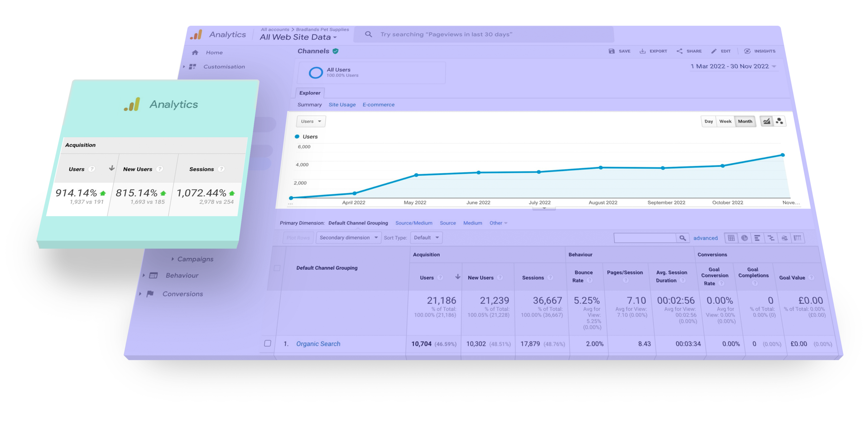This screenshot has width=868, height=421.
Task: Open the Explorer tab
Action: (309, 93)
